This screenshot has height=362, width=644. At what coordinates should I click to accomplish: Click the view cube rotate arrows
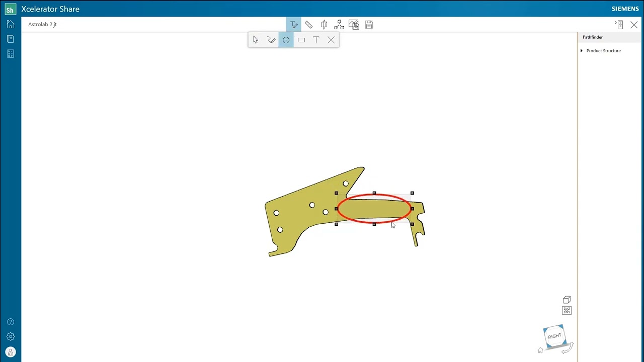pos(568,348)
